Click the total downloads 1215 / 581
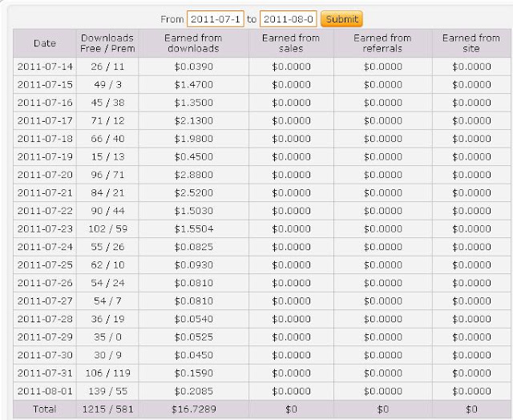 point(107,409)
